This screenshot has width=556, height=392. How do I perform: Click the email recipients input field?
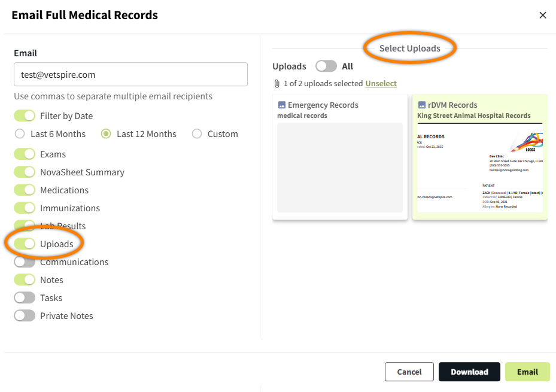(130, 75)
